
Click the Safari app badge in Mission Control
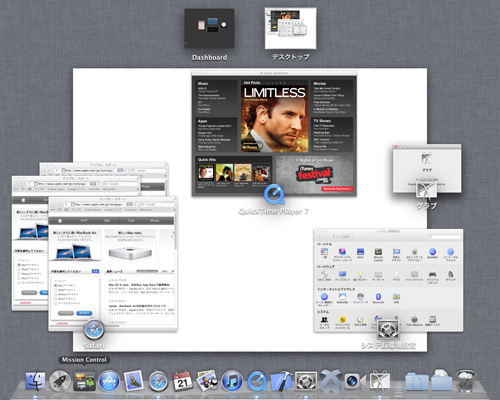point(94,330)
